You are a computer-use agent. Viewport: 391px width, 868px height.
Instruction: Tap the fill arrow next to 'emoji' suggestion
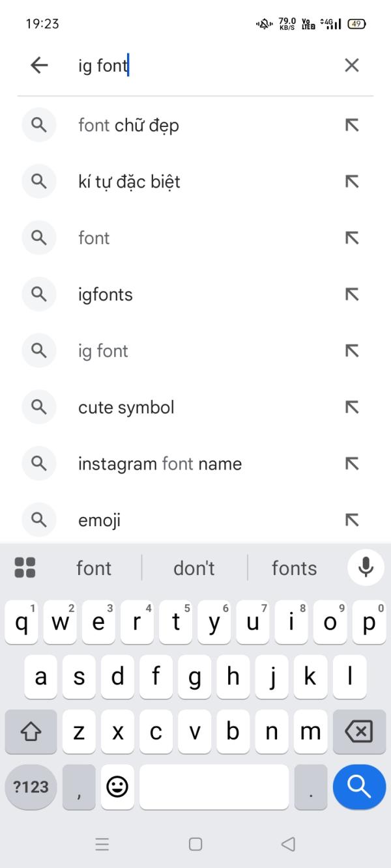352,520
